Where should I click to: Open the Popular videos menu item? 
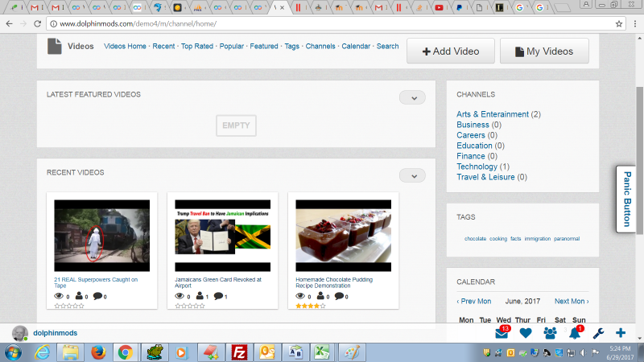(x=232, y=47)
